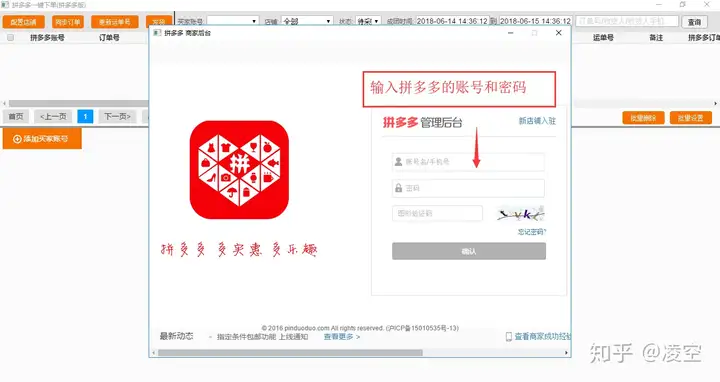Click the order number search box
The image size is (720, 382).
point(627,21)
